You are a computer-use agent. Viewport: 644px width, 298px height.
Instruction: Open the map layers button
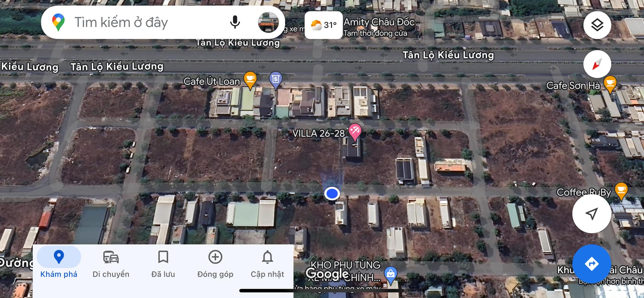[x=597, y=25]
